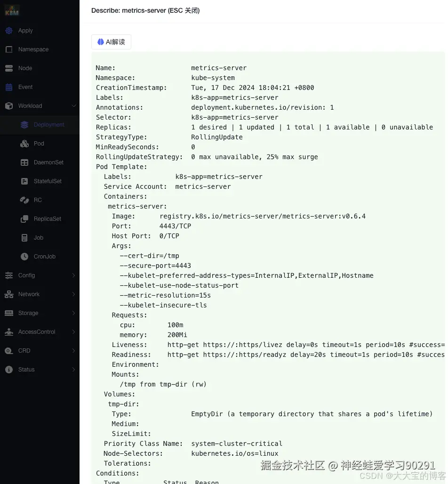
Task: Expand the Config submenu arrow
Action: point(74,275)
